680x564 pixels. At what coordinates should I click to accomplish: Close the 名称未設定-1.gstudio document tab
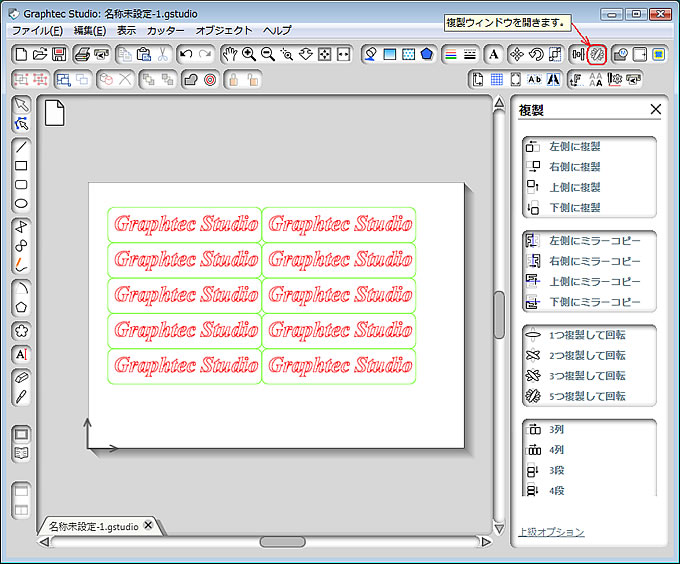pos(148,525)
